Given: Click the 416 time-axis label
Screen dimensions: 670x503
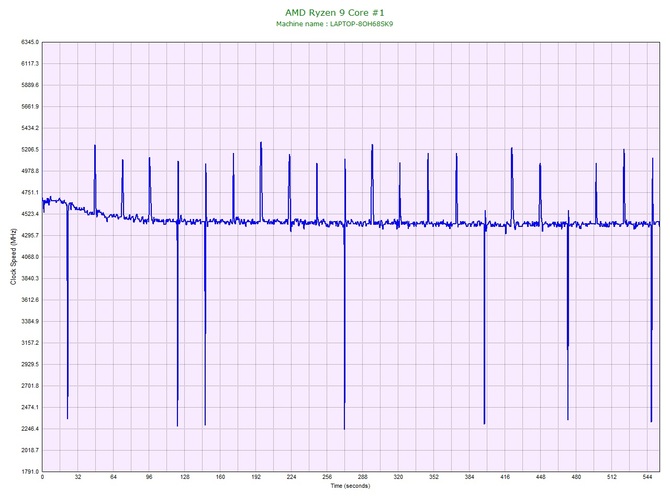Looking at the screenshot, I should [x=505, y=477].
